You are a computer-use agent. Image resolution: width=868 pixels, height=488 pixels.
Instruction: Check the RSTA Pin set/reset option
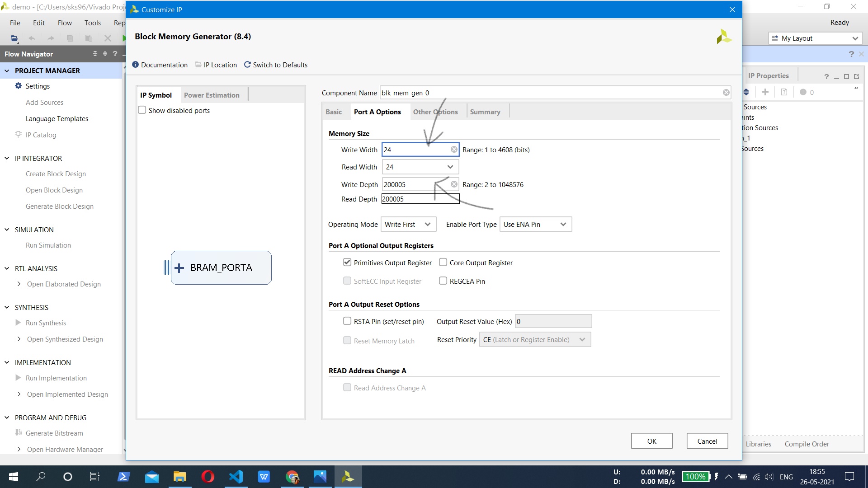pyautogui.click(x=347, y=321)
